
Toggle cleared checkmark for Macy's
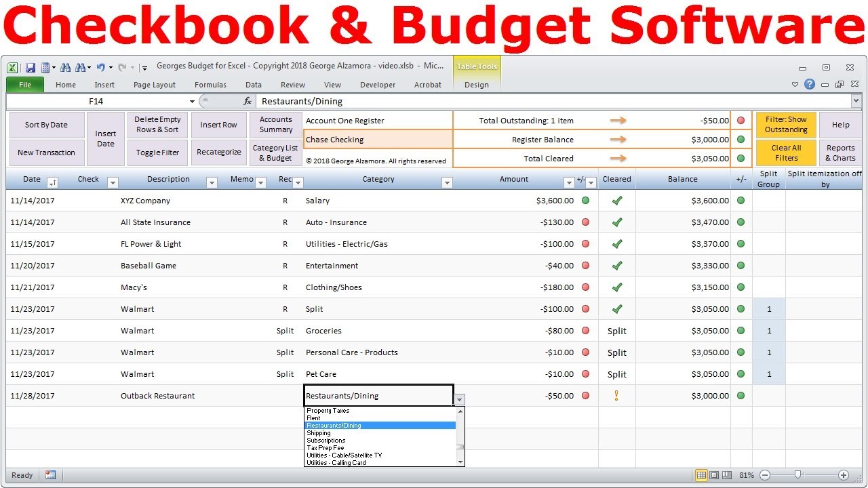616,287
